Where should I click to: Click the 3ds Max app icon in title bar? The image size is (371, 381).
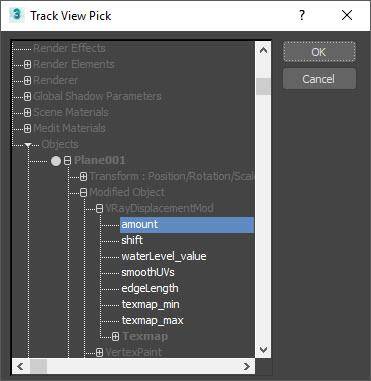[16, 15]
